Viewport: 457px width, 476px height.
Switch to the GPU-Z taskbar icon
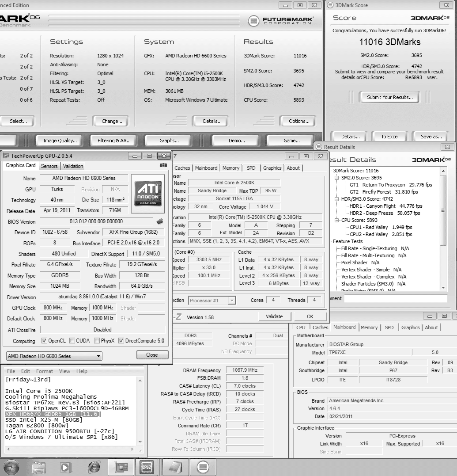pyautogui.click(x=121, y=467)
